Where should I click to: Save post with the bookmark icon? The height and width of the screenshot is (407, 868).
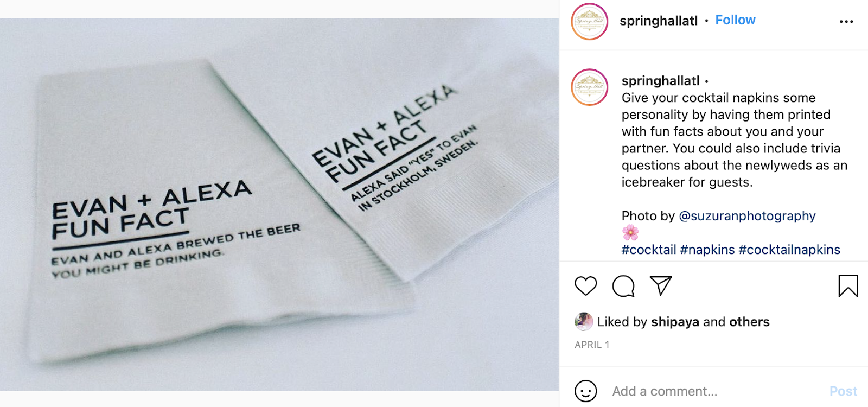[x=848, y=286]
